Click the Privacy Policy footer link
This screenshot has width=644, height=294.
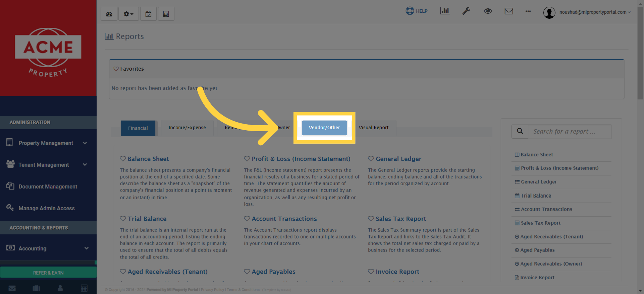tap(212, 290)
